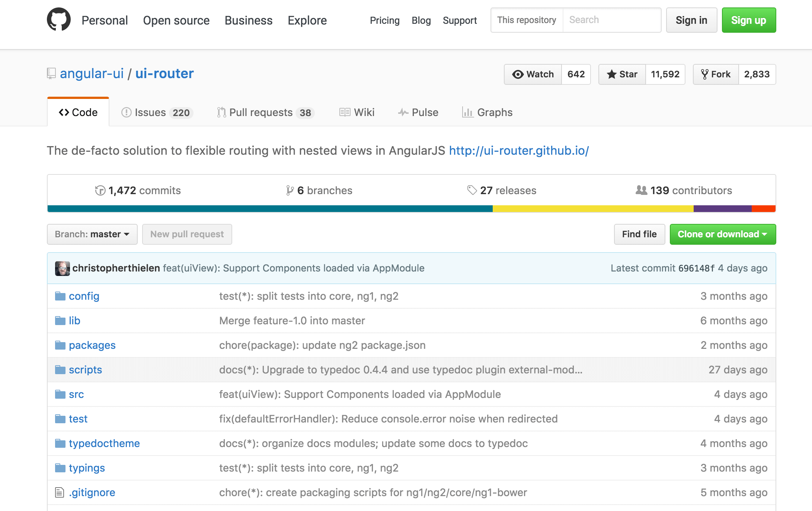Click the test folder icon

[x=60, y=419]
